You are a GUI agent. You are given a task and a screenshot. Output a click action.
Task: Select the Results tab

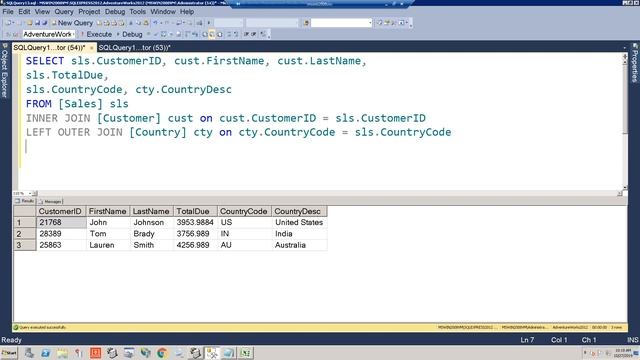(25, 201)
